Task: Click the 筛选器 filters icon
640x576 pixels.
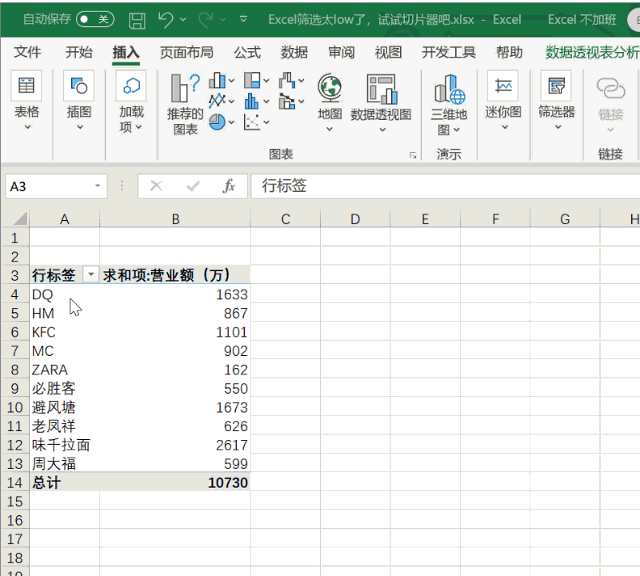Action: [556, 86]
